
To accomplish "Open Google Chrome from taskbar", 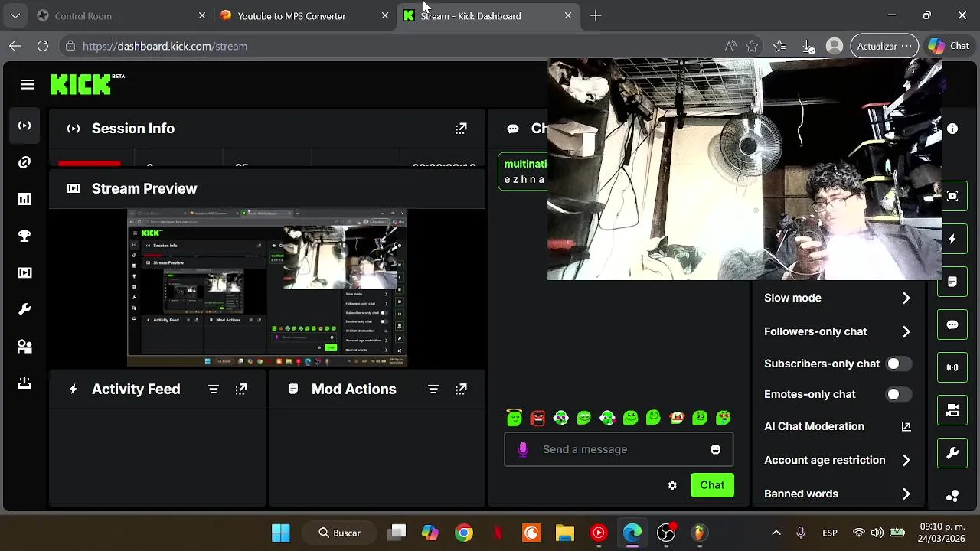I will [x=464, y=533].
